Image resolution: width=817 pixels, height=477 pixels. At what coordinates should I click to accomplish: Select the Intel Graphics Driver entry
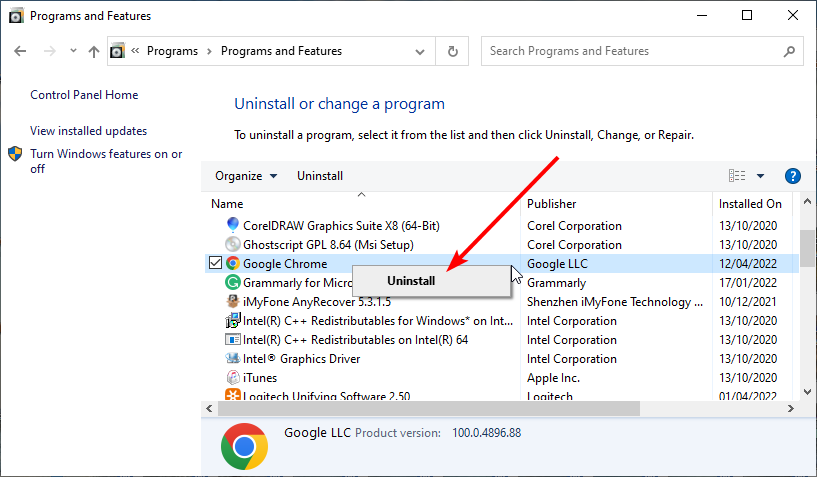click(x=301, y=359)
